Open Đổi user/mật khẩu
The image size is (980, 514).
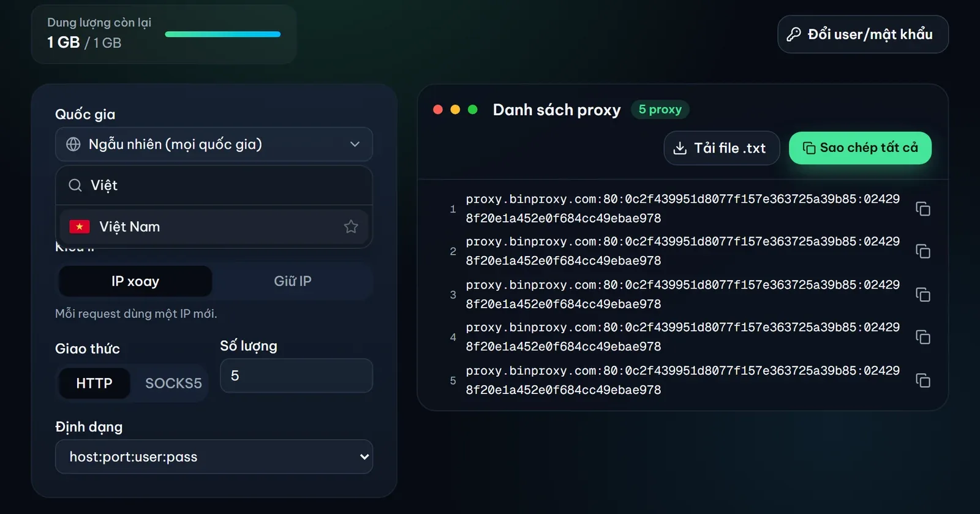863,34
